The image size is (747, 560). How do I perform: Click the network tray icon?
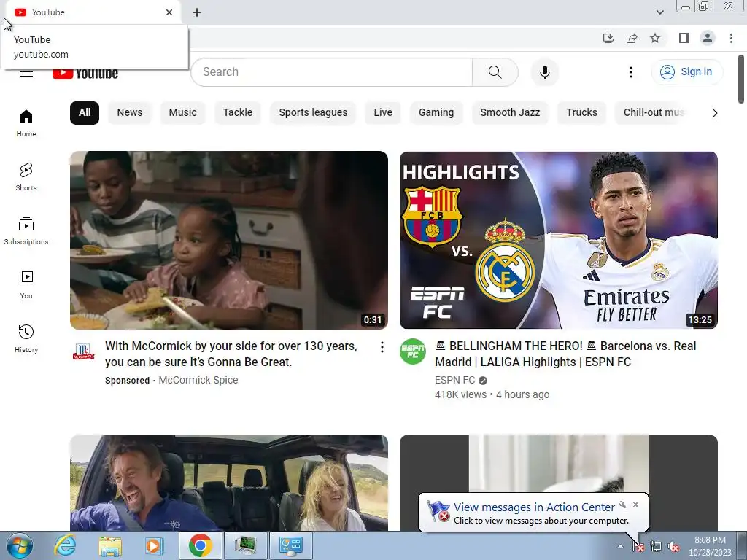[656, 547]
